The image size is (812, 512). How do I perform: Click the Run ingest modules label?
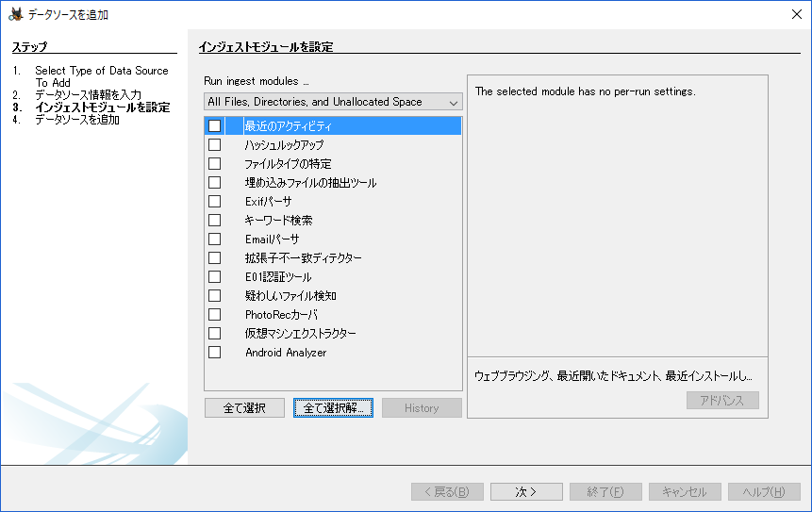[x=257, y=81]
